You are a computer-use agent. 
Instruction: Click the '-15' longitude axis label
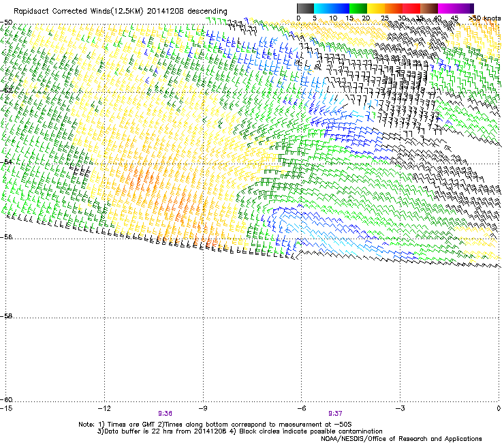coord(6,408)
